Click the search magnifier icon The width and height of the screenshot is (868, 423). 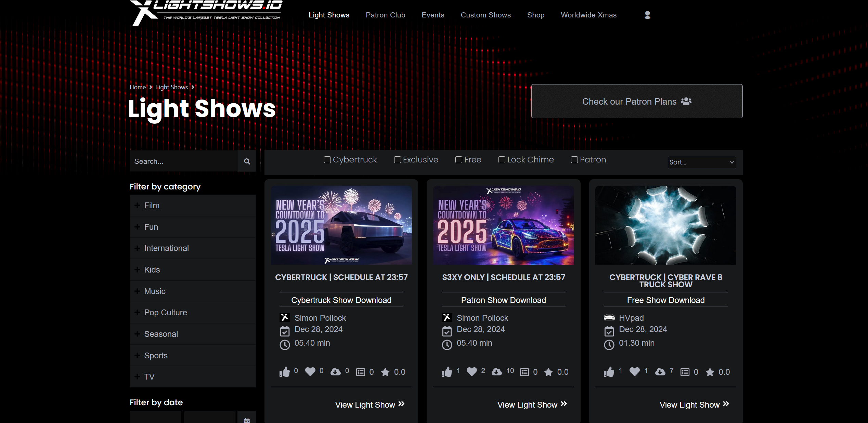[x=247, y=161]
